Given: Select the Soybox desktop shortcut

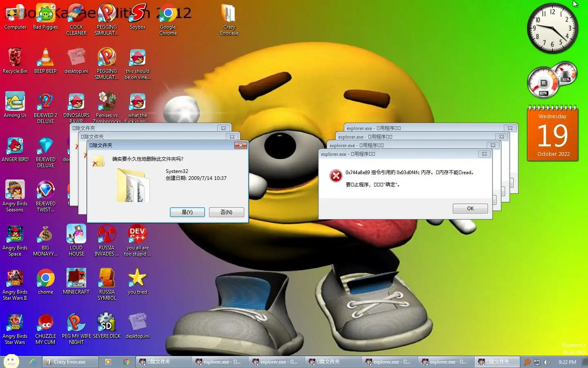Looking at the screenshot, I should click(x=138, y=17).
